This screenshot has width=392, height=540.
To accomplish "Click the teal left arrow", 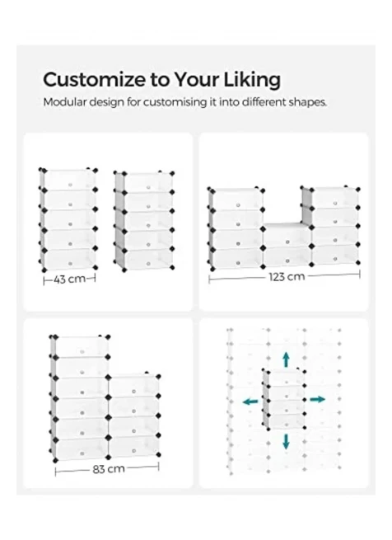I will [x=250, y=401].
